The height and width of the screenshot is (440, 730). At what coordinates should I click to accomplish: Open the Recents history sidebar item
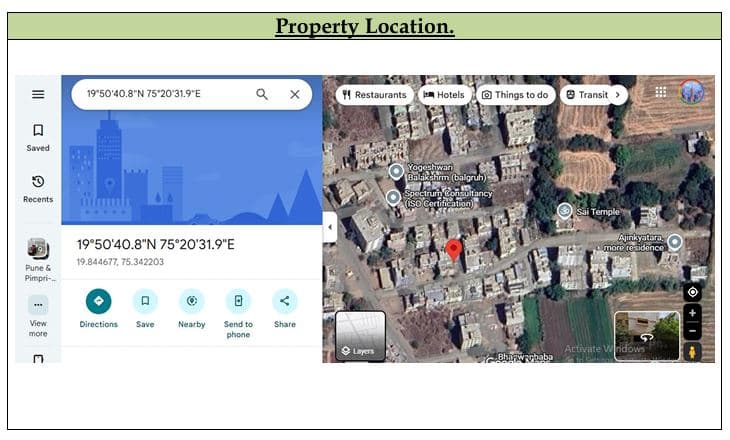tap(38, 189)
